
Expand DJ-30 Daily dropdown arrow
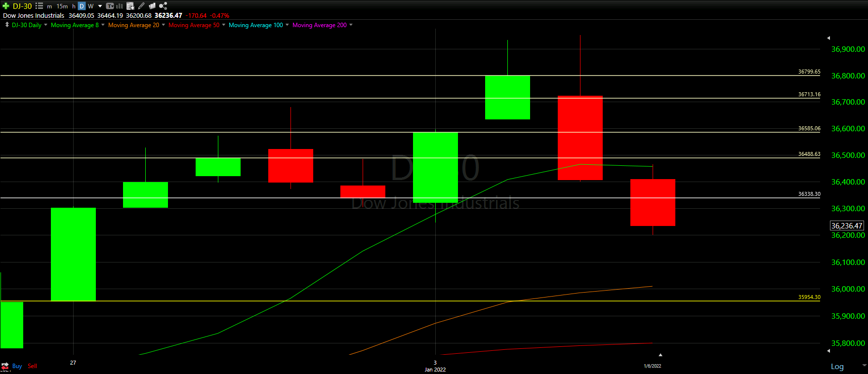tap(45, 25)
